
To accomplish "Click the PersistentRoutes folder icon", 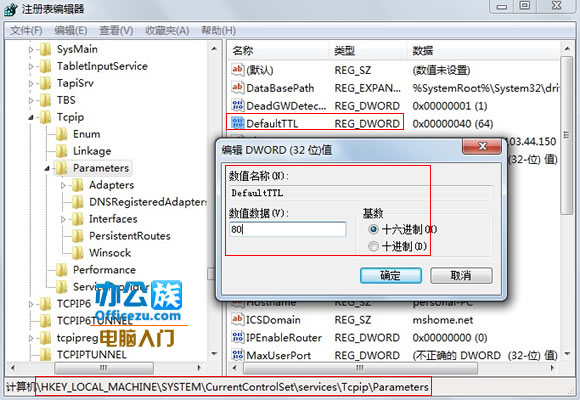I will (x=78, y=236).
